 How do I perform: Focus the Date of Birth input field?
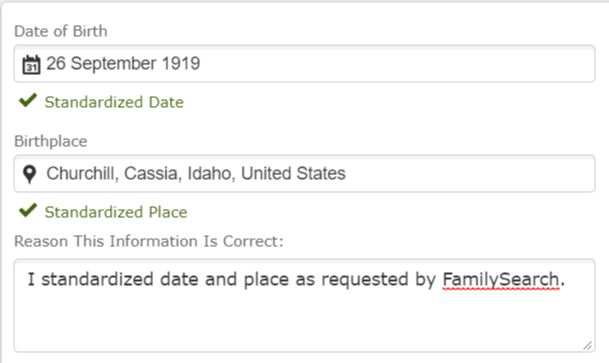[x=304, y=63]
